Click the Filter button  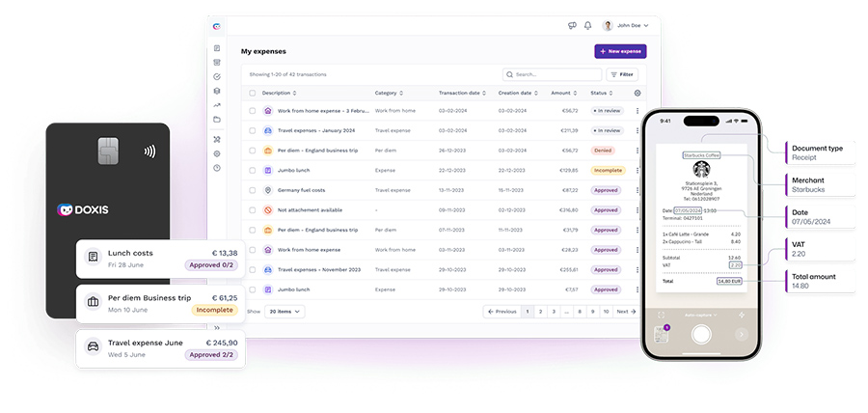622,74
